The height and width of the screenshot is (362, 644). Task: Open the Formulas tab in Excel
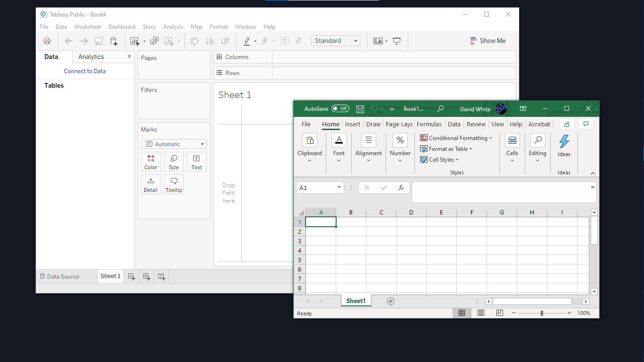pyautogui.click(x=429, y=124)
